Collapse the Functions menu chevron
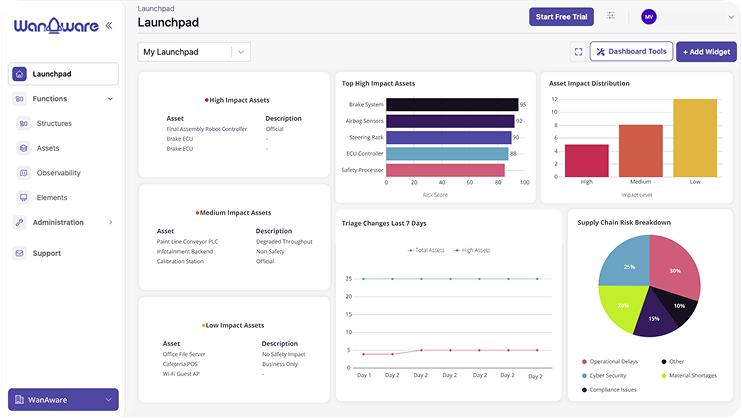This screenshot has height=418, width=742. click(110, 99)
